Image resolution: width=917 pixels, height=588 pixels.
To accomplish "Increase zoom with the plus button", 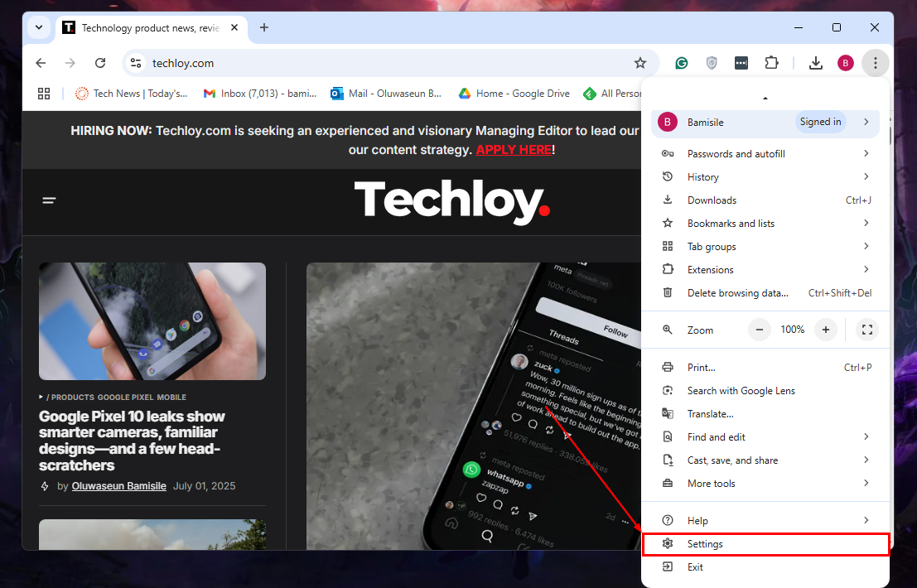I will tap(825, 330).
